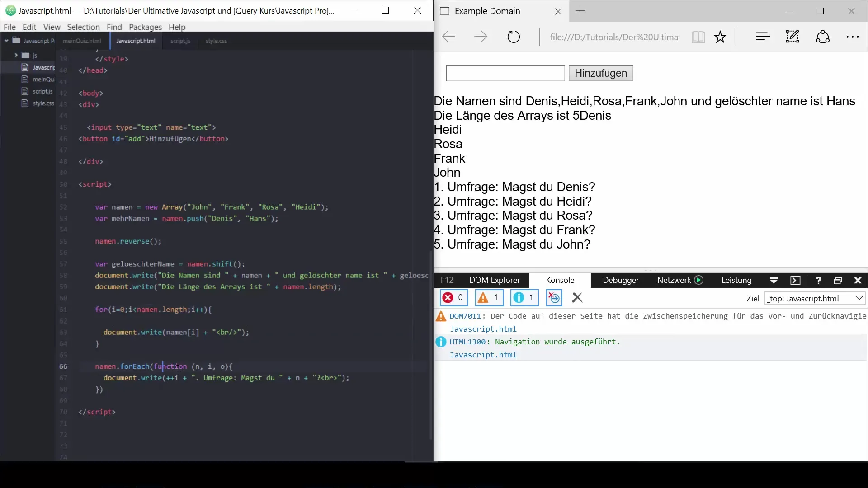The width and height of the screenshot is (868, 488).
Task: Add page to favorites with star icon
Action: 720,37
